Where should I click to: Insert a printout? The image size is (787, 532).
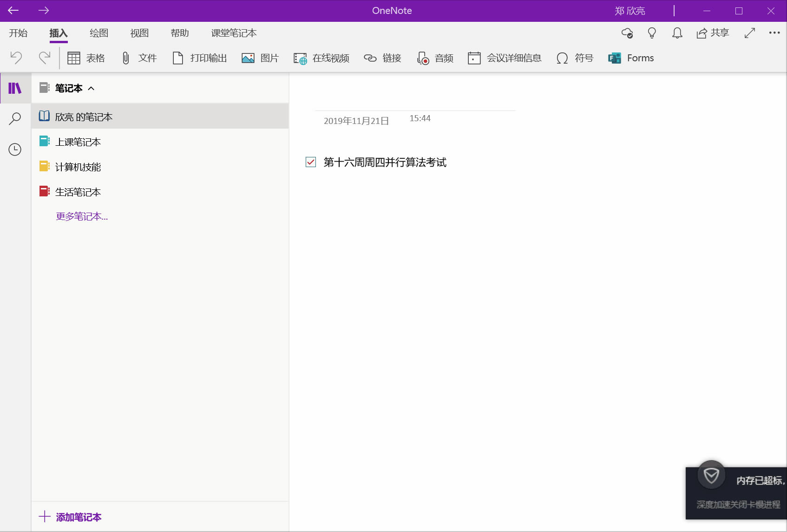199,58
